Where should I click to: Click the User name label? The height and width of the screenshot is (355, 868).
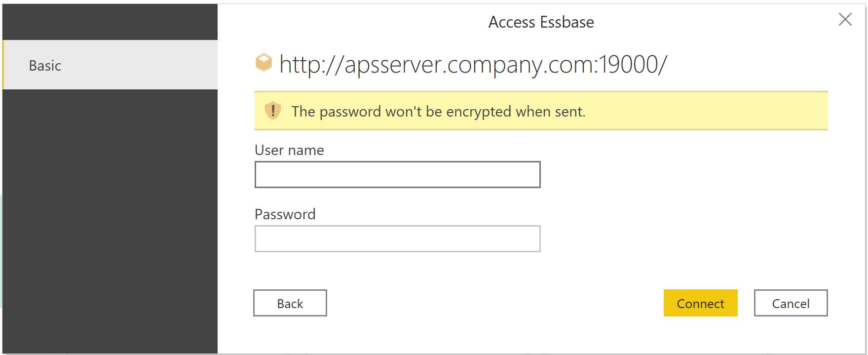[x=289, y=150]
